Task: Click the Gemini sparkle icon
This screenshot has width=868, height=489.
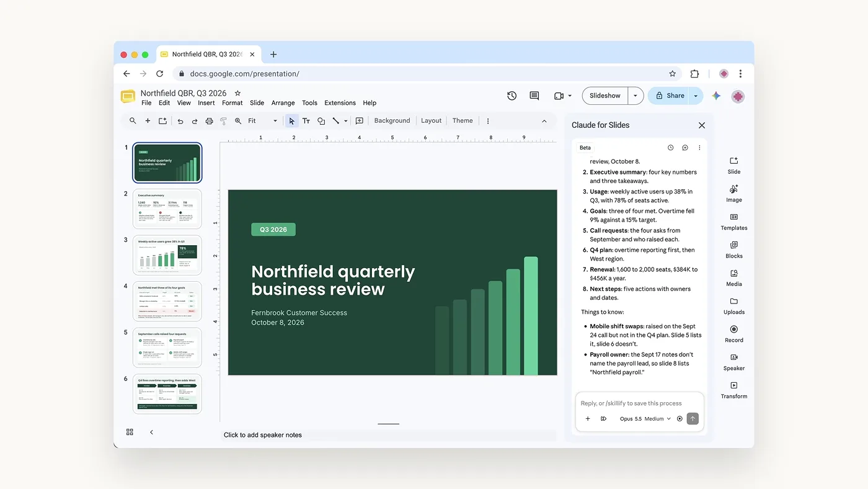Action: click(x=716, y=96)
